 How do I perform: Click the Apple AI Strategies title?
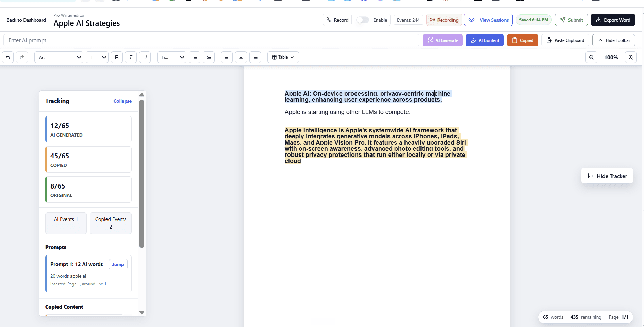tap(87, 23)
